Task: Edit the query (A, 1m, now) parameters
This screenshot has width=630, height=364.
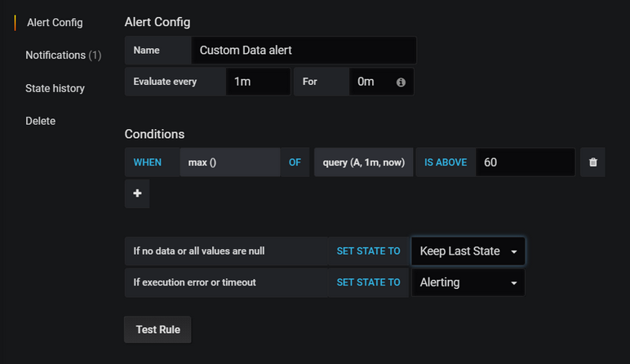Action: click(x=364, y=162)
